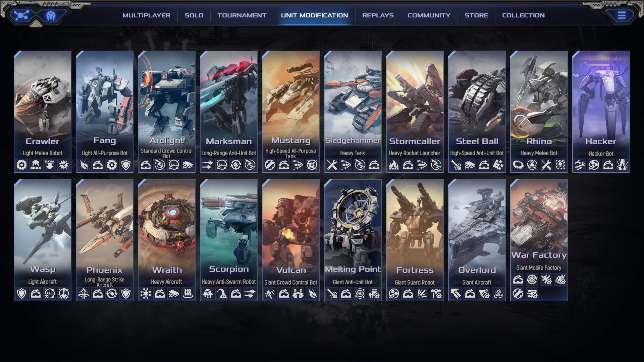
Task: Open the Store menu
Action: (477, 15)
